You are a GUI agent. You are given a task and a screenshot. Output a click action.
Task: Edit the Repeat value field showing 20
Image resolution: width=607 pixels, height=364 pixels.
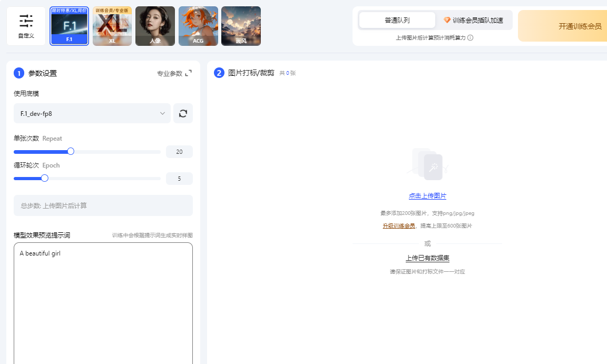point(179,151)
